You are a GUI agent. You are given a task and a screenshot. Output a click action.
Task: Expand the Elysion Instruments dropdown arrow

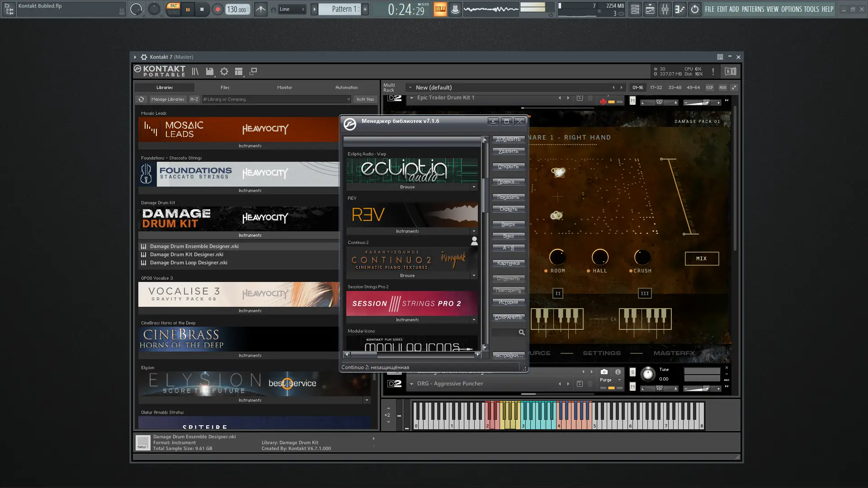[x=367, y=400]
